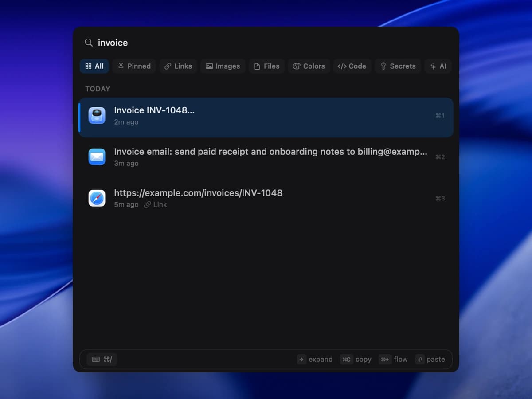Switch to the Code filter tab

coord(352,66)
